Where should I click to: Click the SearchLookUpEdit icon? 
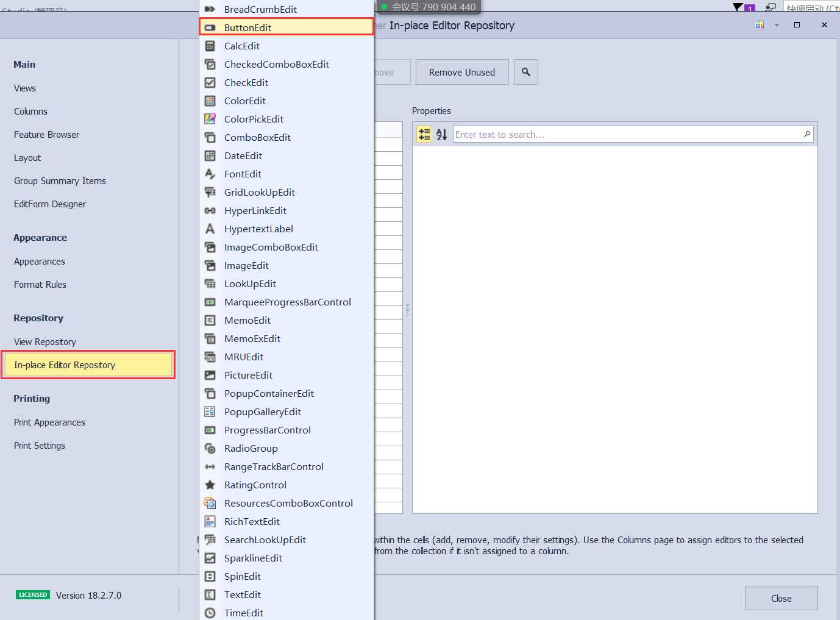[x=210, y=540]
